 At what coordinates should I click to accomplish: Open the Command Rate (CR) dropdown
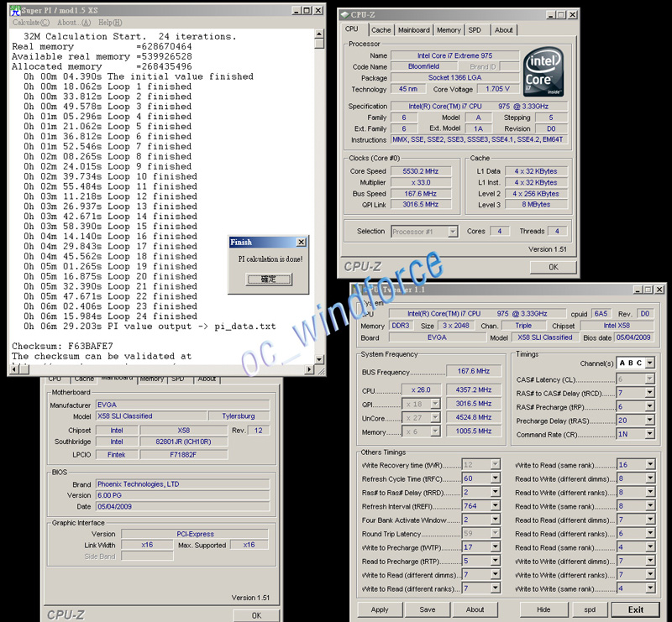click(650, 434)
